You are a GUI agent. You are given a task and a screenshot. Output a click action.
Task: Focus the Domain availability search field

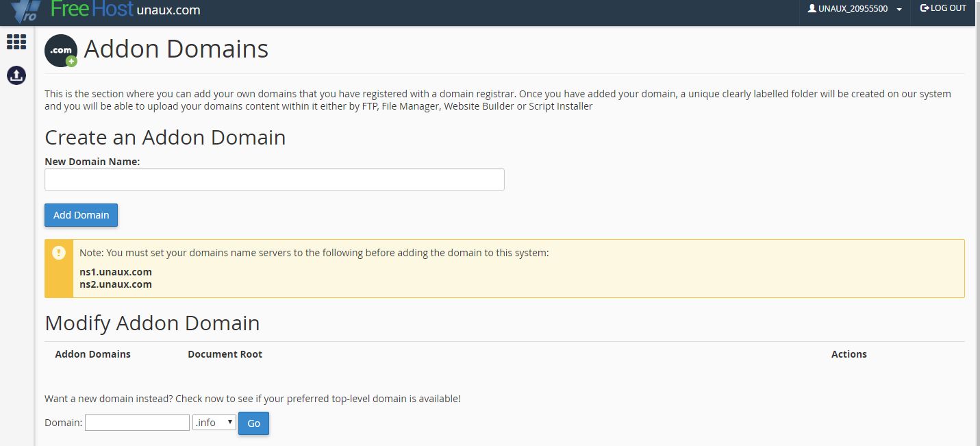pyautogui.click(x=137, y=422)
